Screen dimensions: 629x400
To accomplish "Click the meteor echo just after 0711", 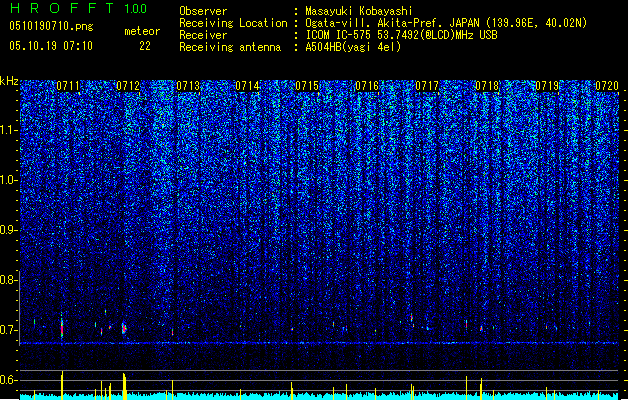I will [x=62, y=328].
